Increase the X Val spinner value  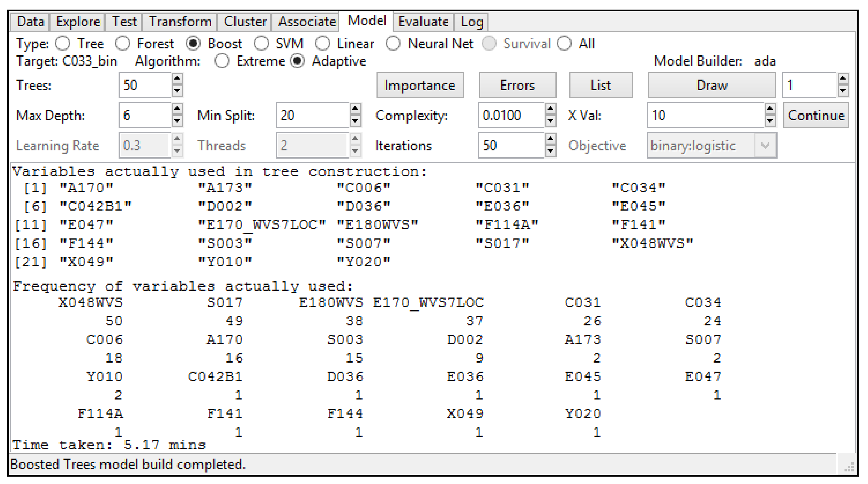coord(770,109)
